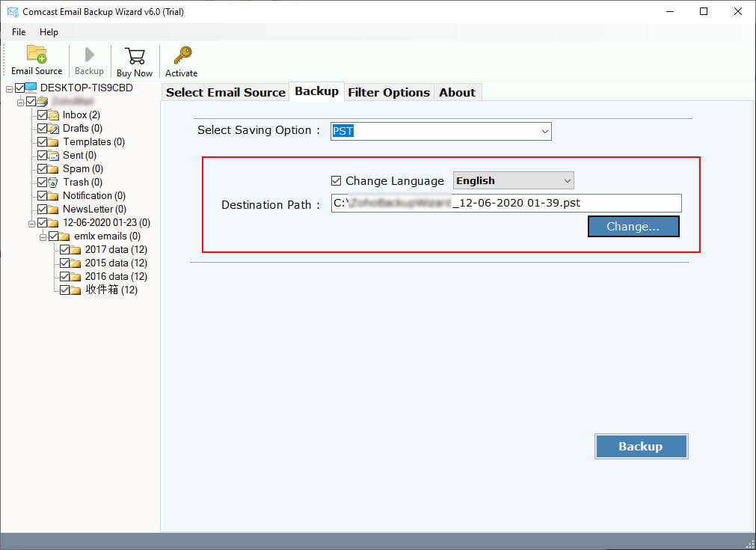Click the grayed Backup toolbar icon
Viewport: 756px width, 550px height.
coord(89,56)
